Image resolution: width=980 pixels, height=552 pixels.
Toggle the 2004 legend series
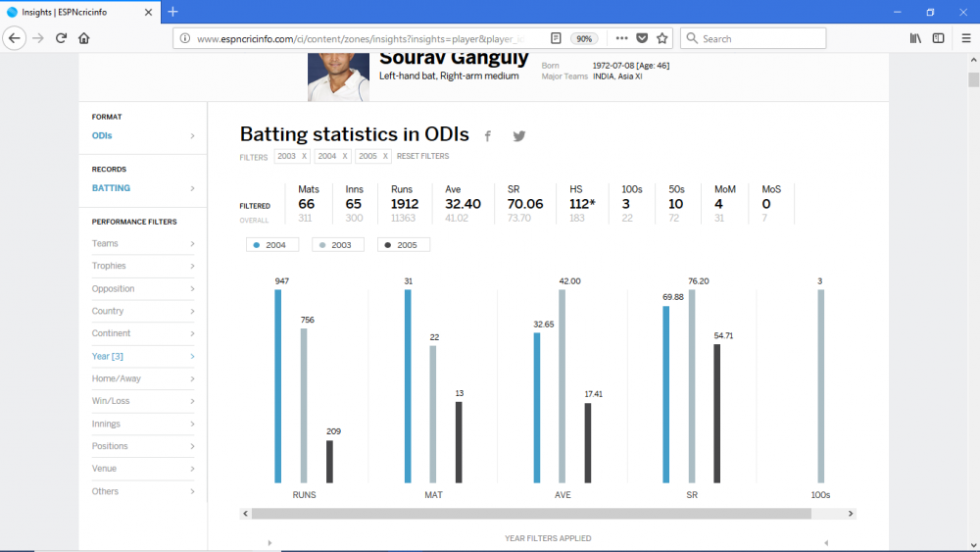(x=271, y=245)
